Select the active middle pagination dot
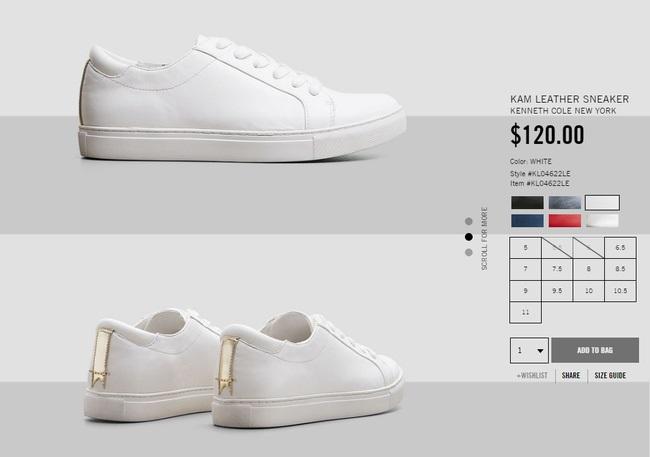Screen dimensions: 650x457 pos(469,237)
